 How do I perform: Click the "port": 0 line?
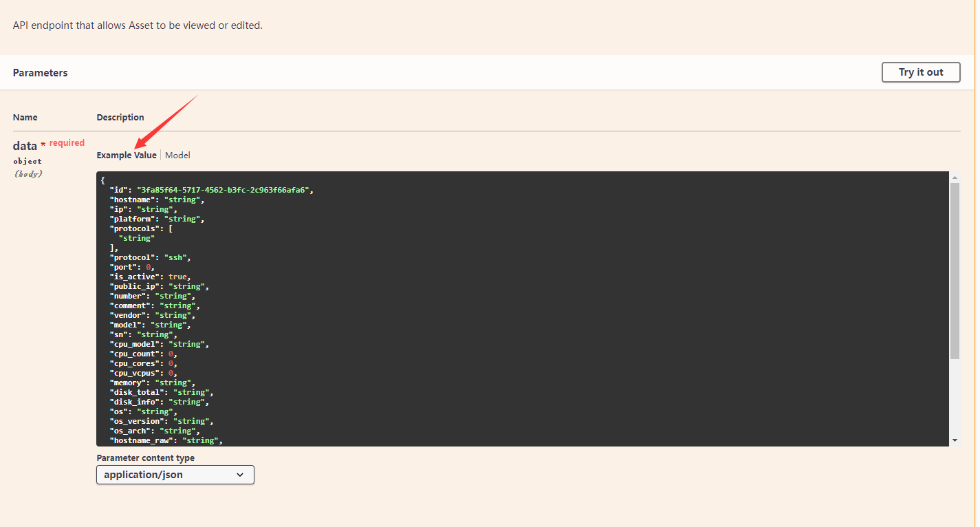pos(132,267)
